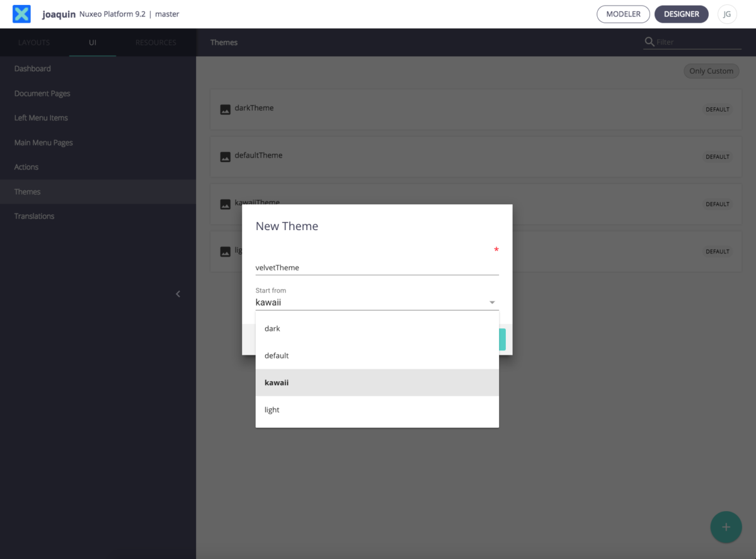Collapse the left sidebar with the chevron
Viewport: 756px width, 559px height.
(178, 294)
